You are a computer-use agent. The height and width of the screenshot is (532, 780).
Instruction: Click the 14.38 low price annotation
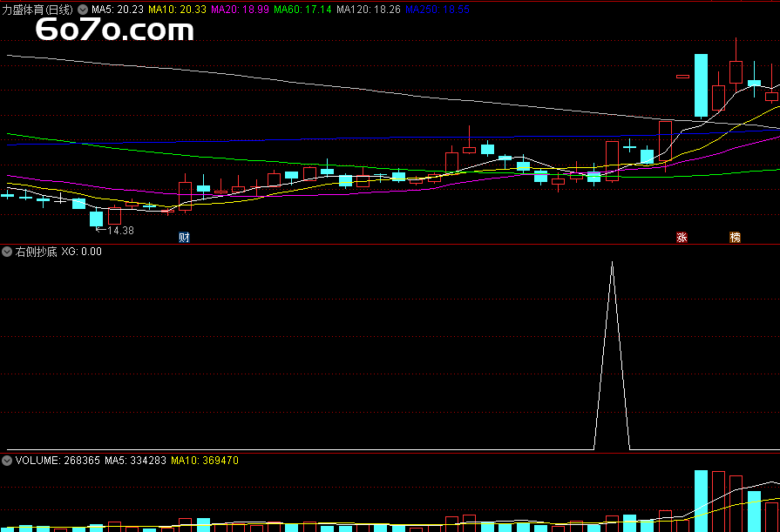click(120, 230)
